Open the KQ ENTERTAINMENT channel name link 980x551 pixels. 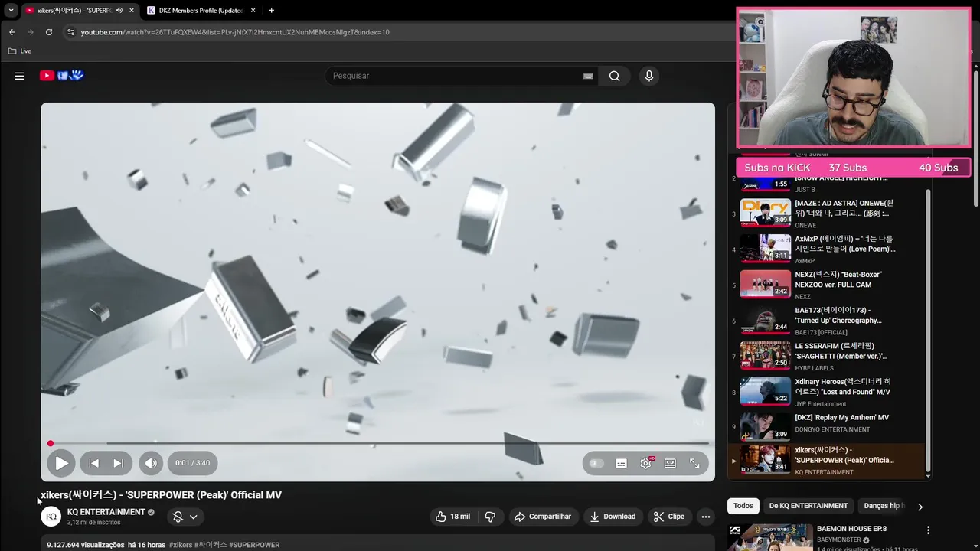point(106,512)
